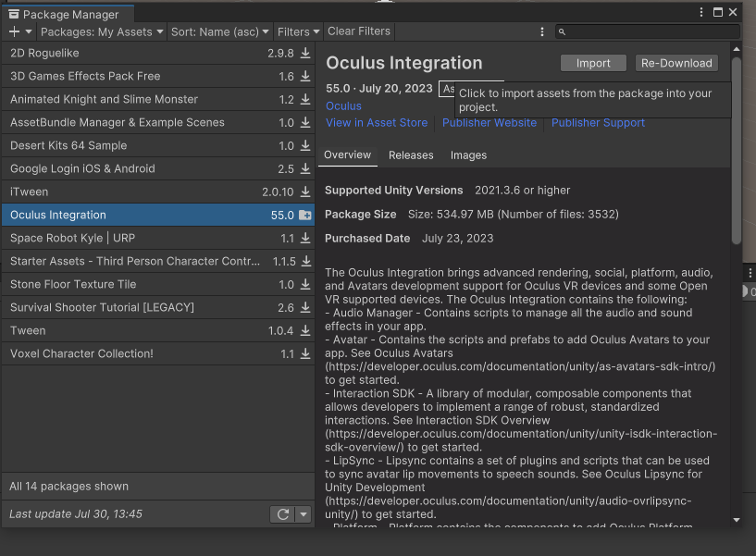Open toolbar three-dot advanced menu

point(542,31)
